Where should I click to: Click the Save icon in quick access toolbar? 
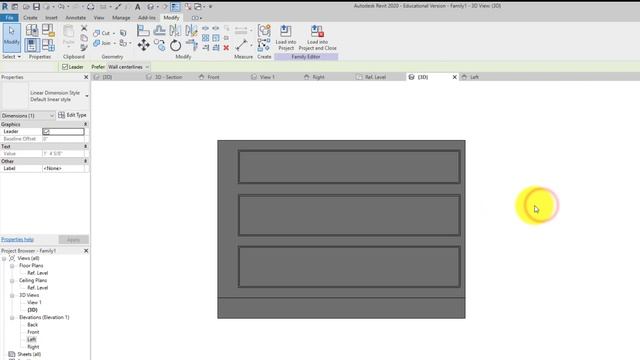36,7
